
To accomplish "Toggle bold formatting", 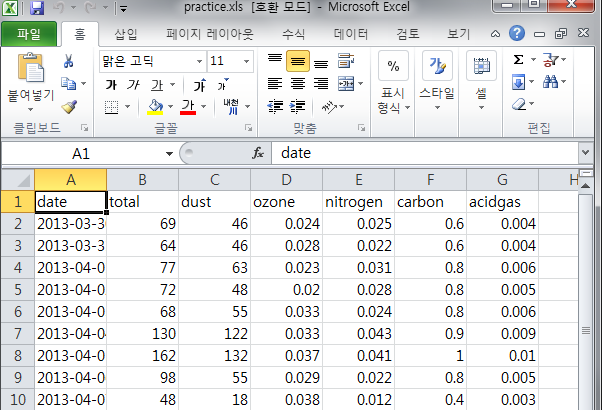I will tap(109, 84).
